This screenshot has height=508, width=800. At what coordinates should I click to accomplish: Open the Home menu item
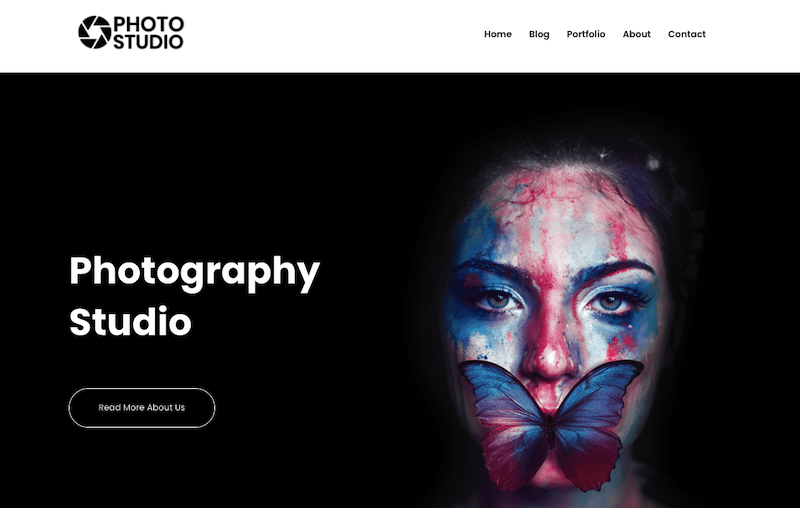[497, 34]
